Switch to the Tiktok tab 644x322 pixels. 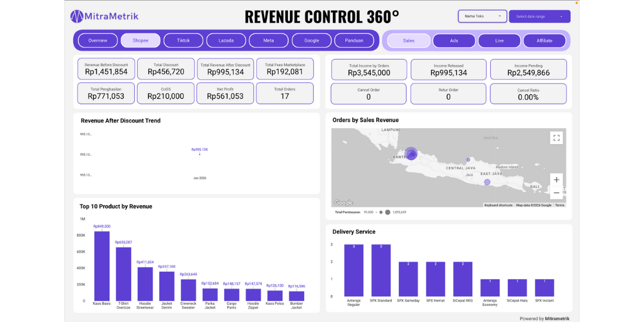[x=184, y=41]
